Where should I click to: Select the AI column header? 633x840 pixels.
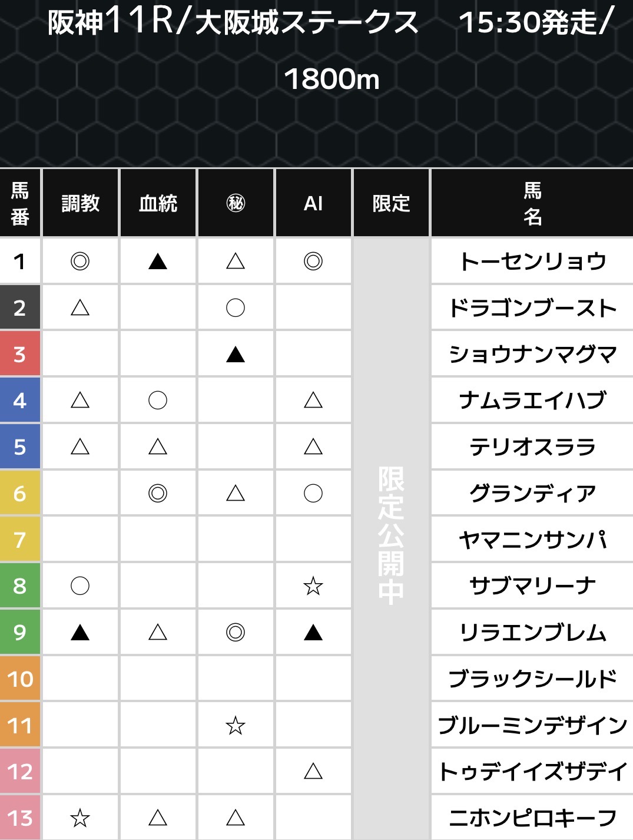313,203
